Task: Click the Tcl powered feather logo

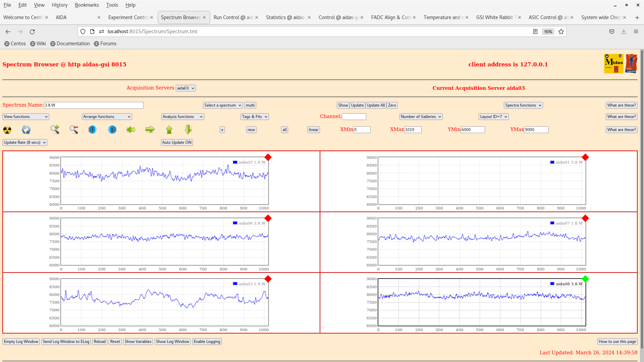Action: (631, 64)
